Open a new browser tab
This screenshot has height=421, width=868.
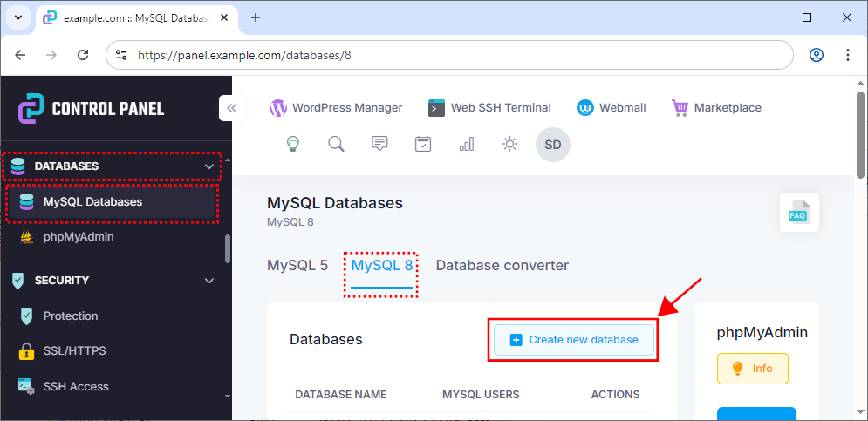coord(256,17)
